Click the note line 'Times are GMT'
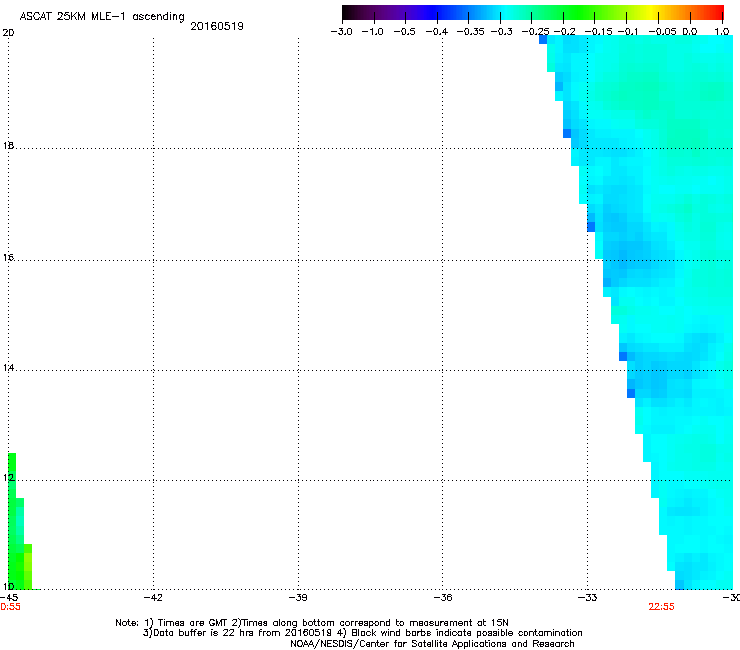This screenshot has width=740, height=650. click(312, 623)
